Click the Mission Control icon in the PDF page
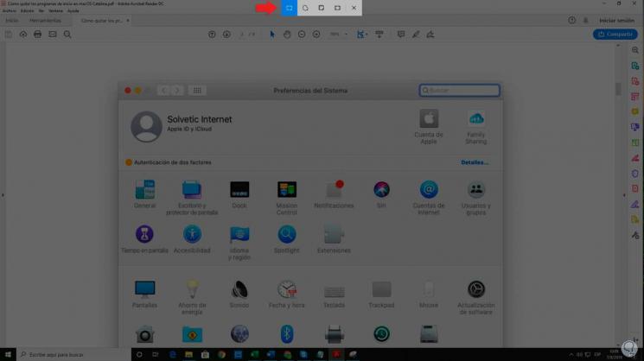This screenshot has width=644, height=361. (287, 189)
